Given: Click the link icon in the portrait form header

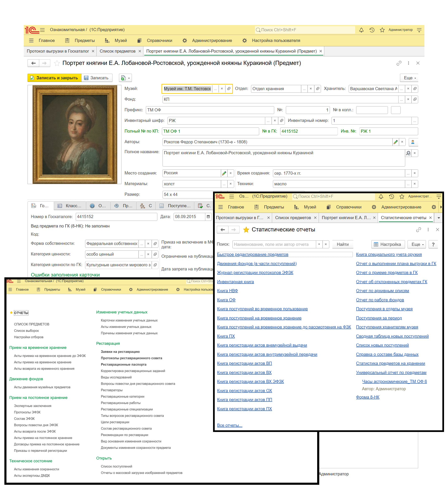Looking at the screenshot, I should [399, 63].
